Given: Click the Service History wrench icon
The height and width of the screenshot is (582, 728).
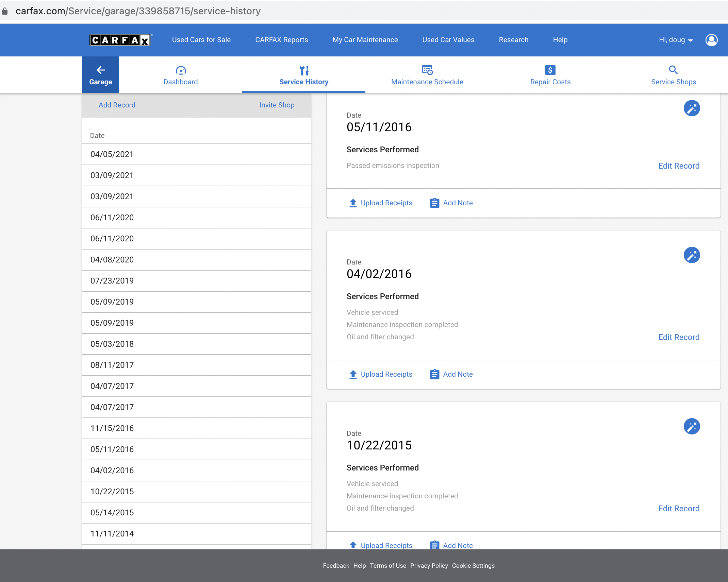Looking at the screenshot, I should tap(304, 70).
